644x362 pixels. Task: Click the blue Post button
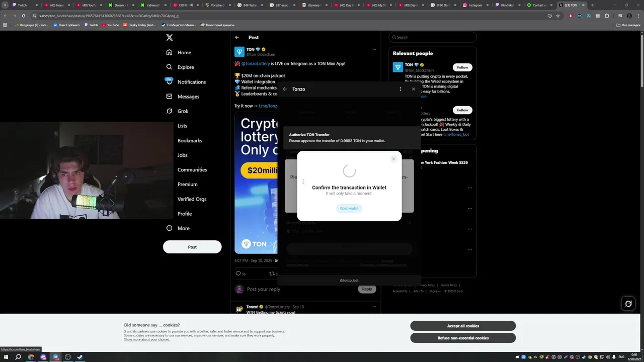pos(192,247)
